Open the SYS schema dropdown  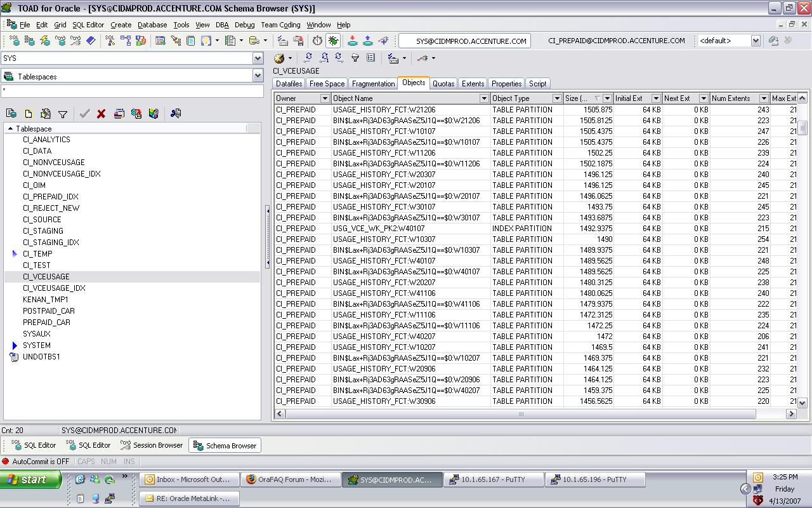pos(258,58)
